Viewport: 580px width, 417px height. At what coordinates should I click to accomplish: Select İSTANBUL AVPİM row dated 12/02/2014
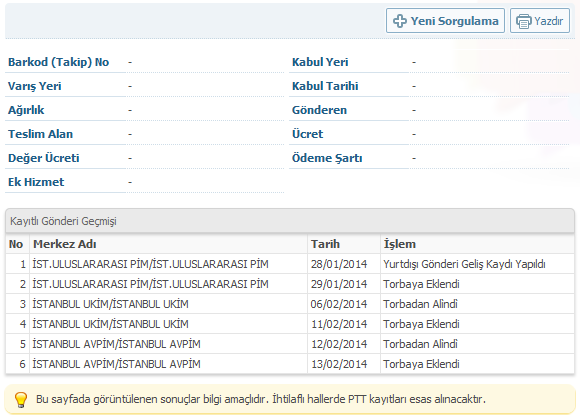290,344
